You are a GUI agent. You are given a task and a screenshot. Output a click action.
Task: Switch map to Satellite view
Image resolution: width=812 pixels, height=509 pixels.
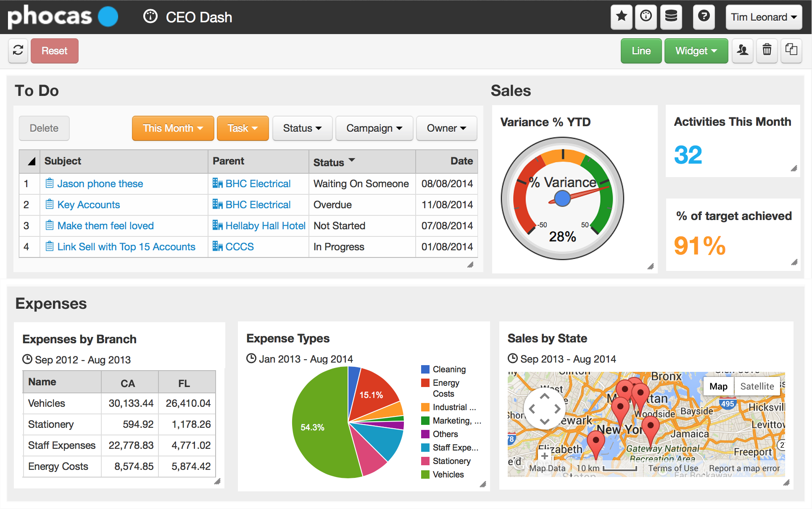tap(757, 386)
